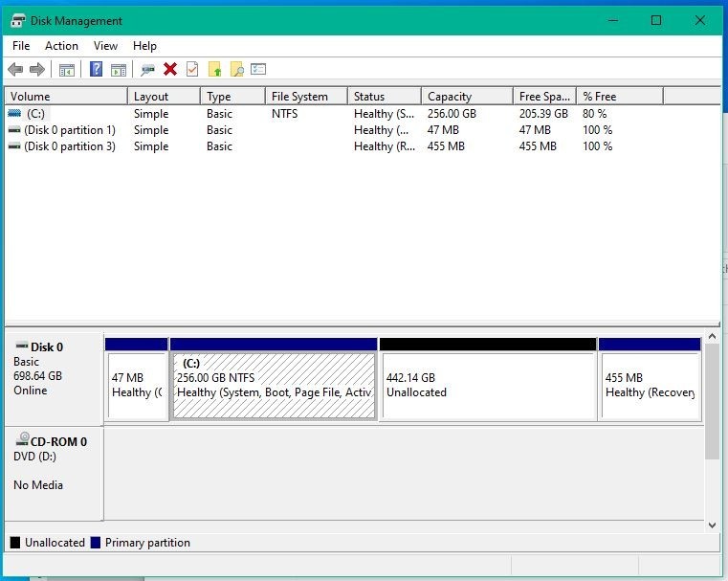
Task: Click the 256.00 GB capacity cell
Action: [x=452, y=114]
